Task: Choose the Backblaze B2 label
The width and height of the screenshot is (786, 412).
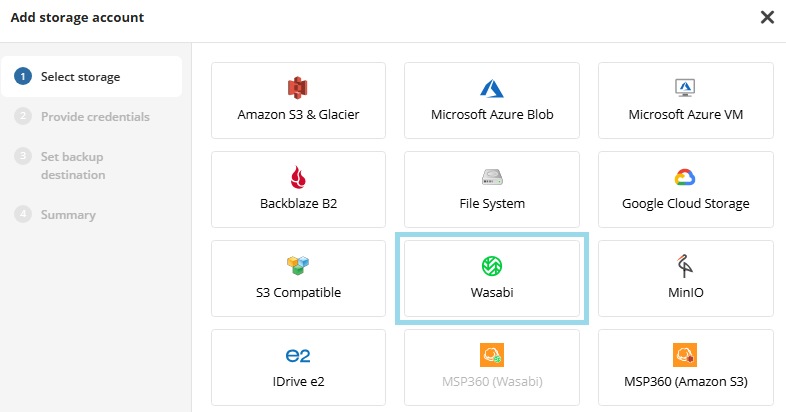Action: 298,203
